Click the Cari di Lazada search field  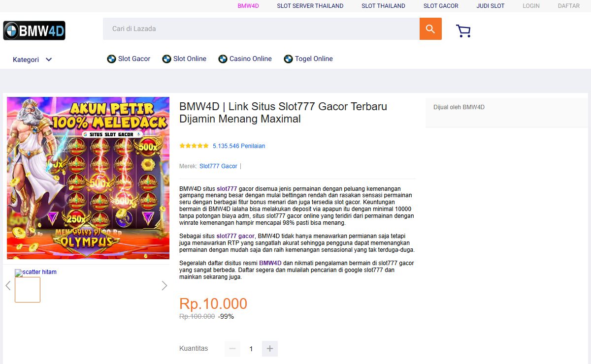click(261, 29)
